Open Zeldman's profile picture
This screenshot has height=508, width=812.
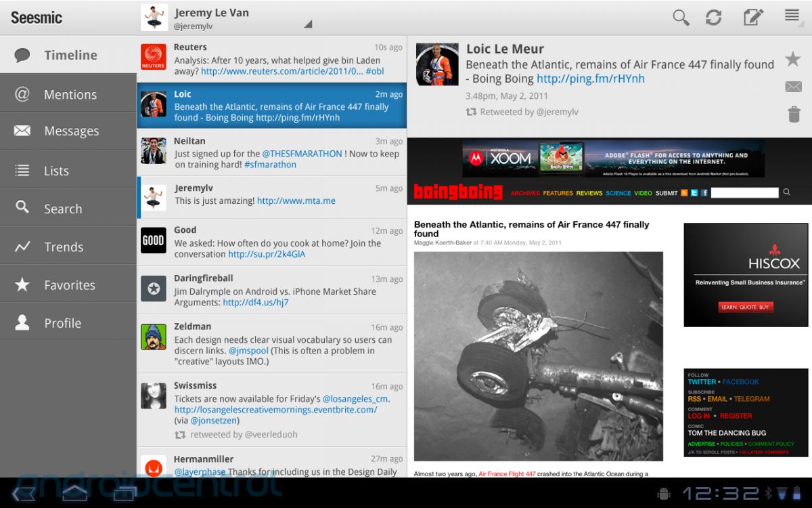click(x=153, y=337)
